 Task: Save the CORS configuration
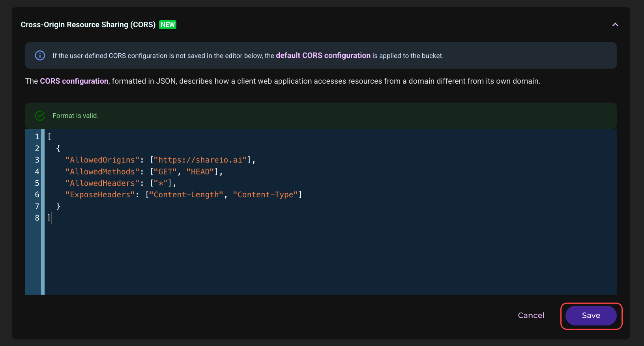(x=591, y=316)
